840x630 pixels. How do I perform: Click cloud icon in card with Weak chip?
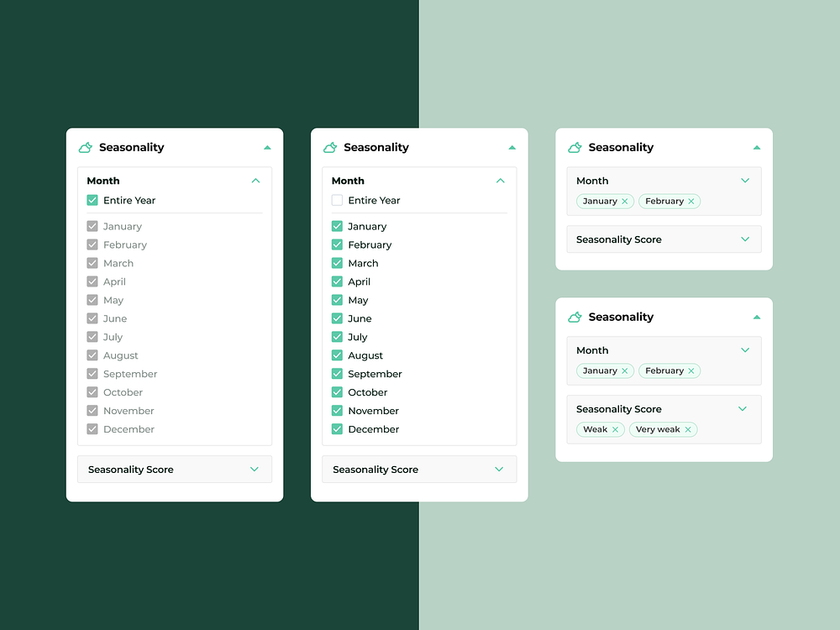(x=575, y=318)
